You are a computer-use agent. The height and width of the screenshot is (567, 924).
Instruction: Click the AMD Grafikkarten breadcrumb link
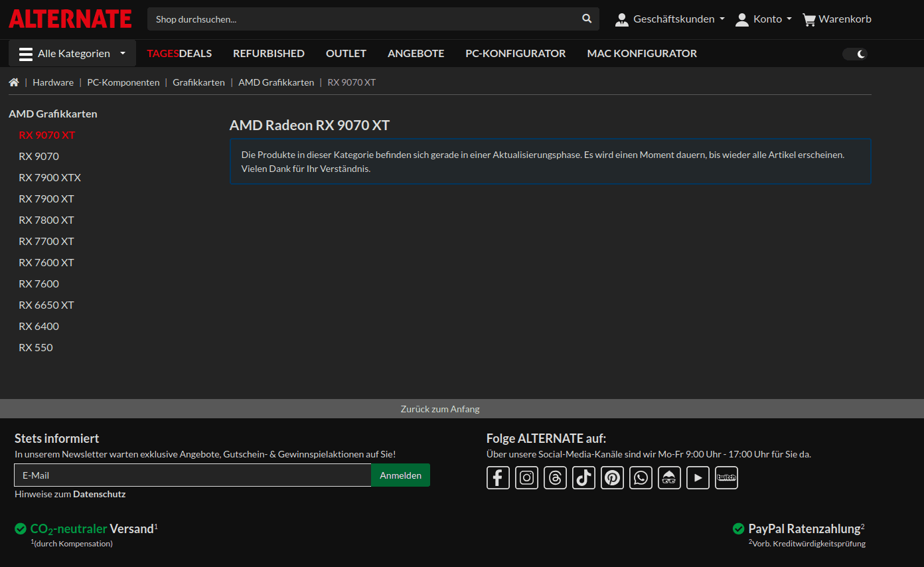click(x=276, y=82)
